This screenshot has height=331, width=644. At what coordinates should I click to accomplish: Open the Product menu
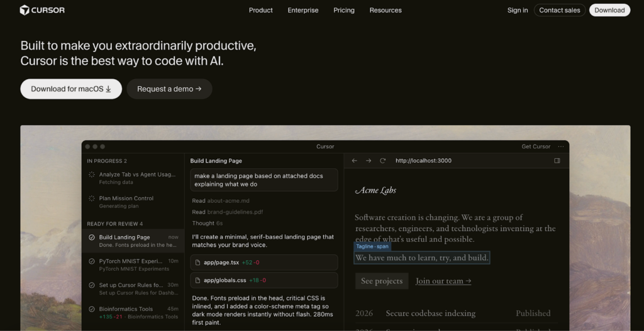coord(260,10)
